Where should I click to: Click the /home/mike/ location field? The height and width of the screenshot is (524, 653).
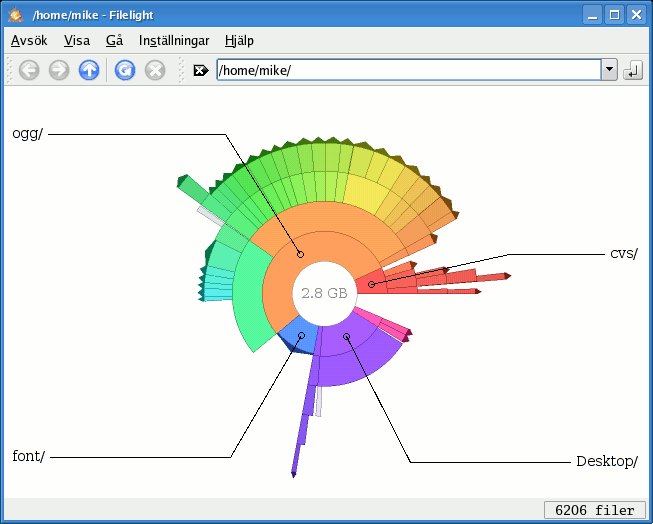point(409,70)
